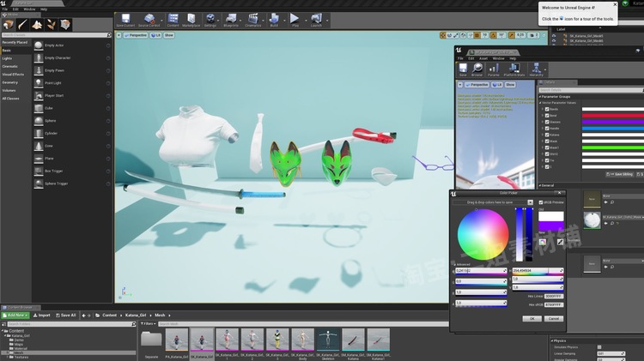Collapse the Advanced section in Color Picker
This screenshot has height=361, width=644.
click(x=454, y=265)
